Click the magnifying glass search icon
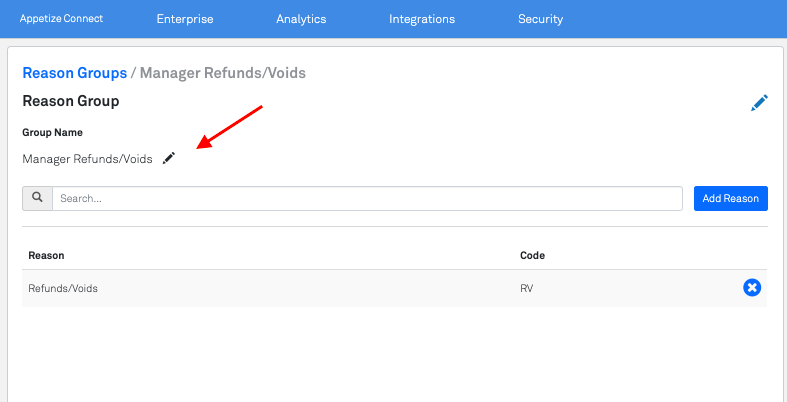Screen dimensions: 787x402 [x=37, y=198]
